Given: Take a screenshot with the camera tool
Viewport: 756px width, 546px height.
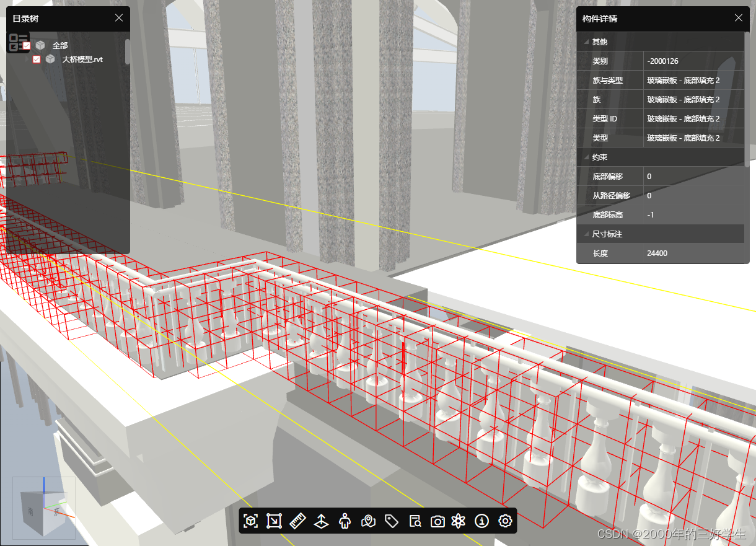Looking at the screenshot, I should pos(437,521).
